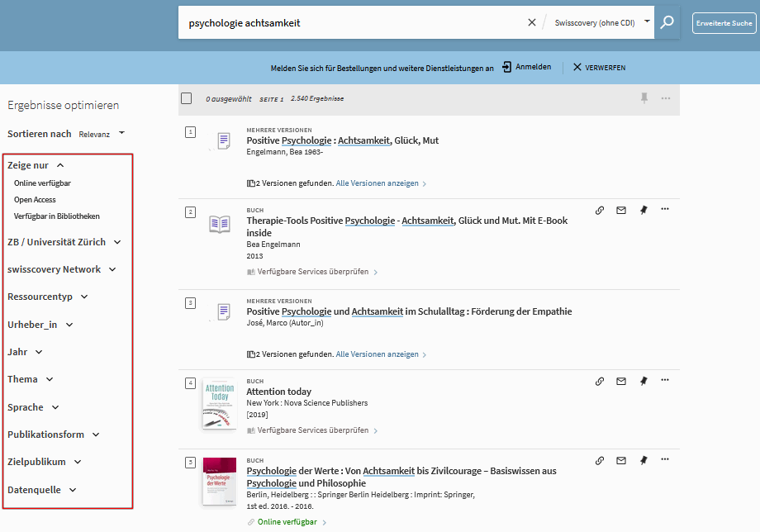Open Swisscovery (ohne CDI) scope dropdown

click(x=600, y=22)
